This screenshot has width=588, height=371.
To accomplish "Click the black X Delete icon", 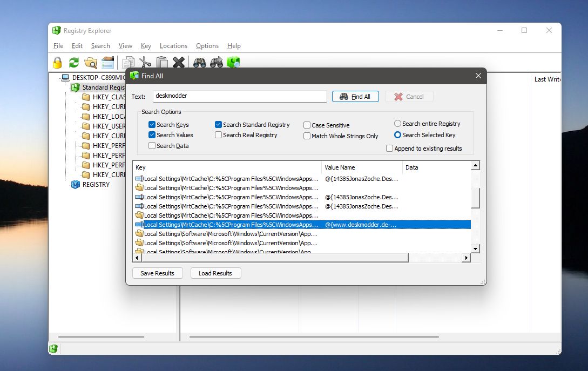I will (179, 63).
